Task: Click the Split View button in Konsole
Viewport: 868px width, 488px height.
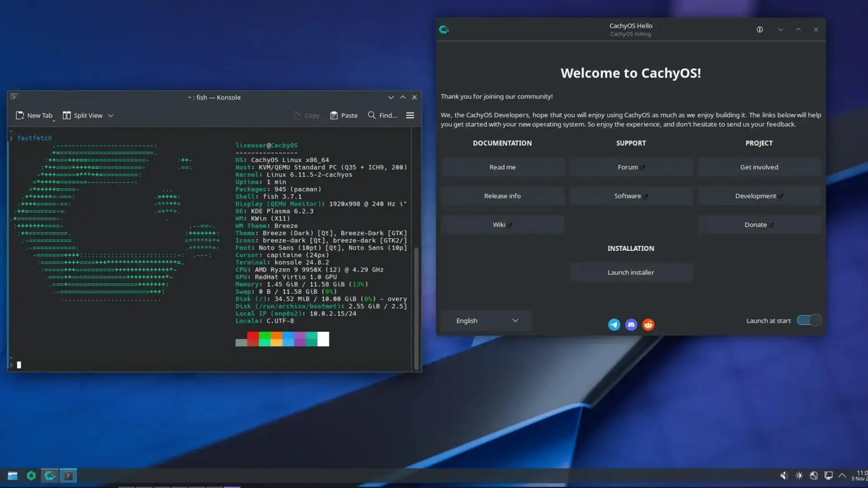Action: pos(83,115)
